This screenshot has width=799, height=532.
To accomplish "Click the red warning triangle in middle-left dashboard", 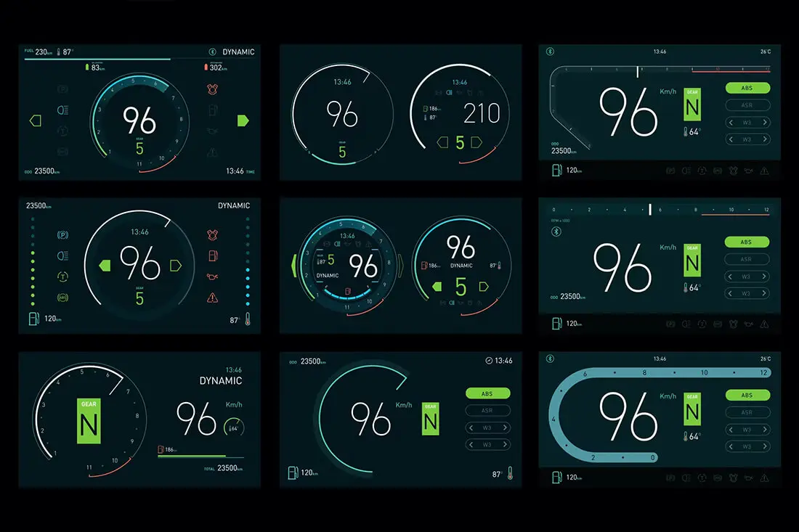I will tap(213, 297).
